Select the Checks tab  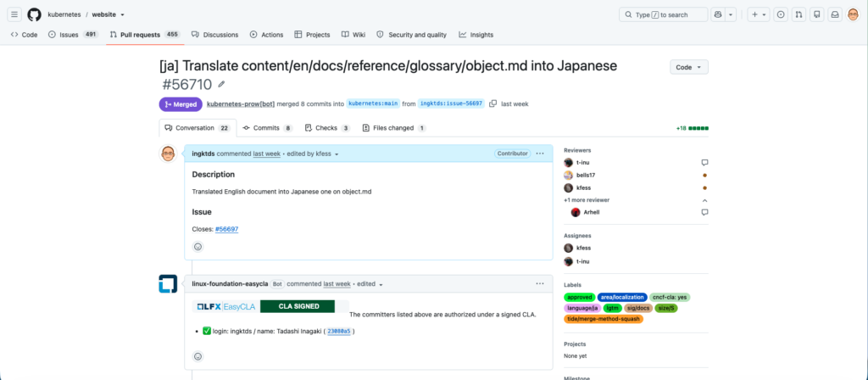328,128
